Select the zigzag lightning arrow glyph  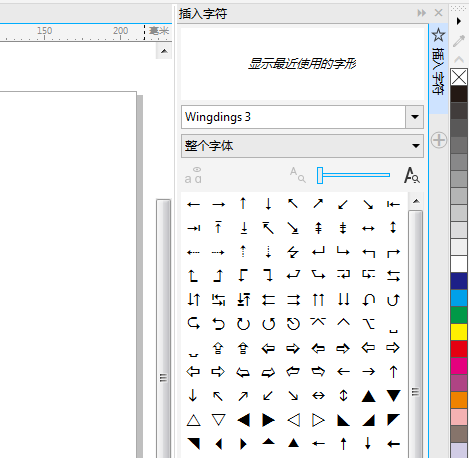coord(293,252)
